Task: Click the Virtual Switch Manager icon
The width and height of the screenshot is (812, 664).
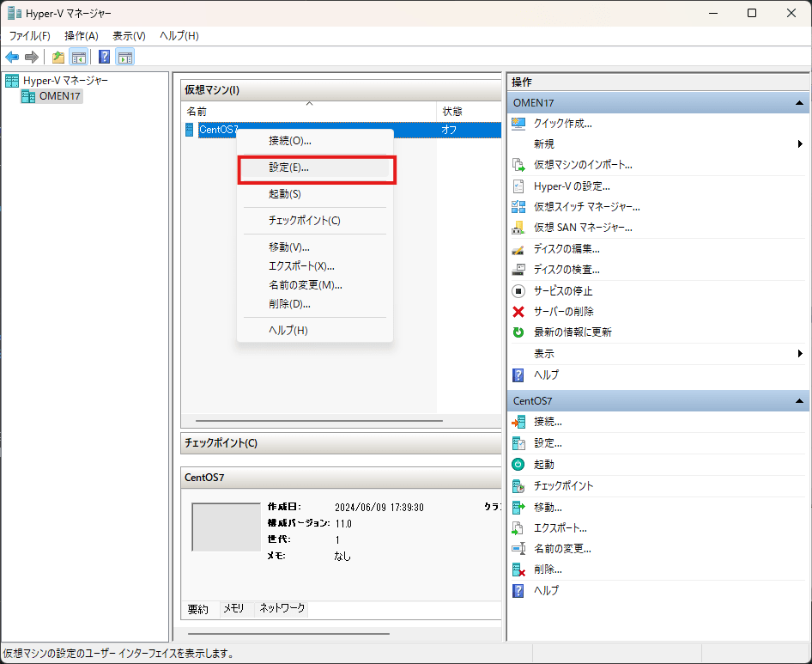Action: [x=518, y=207]
